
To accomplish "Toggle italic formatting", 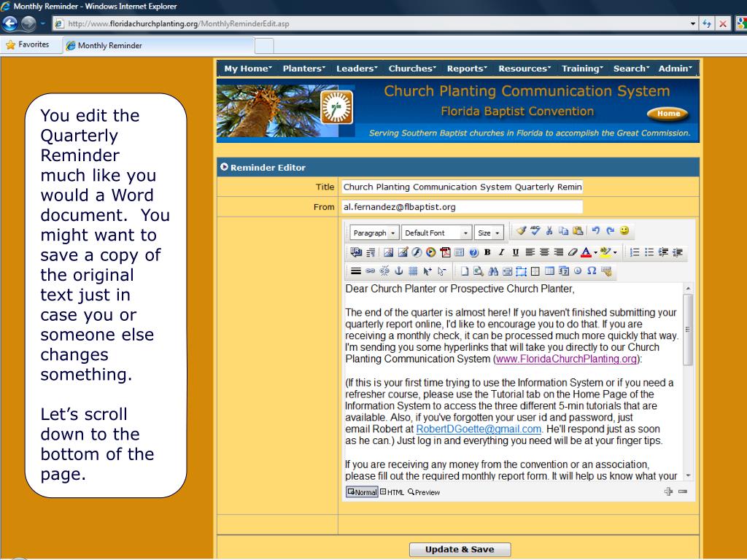I will [x=501, y=252].
